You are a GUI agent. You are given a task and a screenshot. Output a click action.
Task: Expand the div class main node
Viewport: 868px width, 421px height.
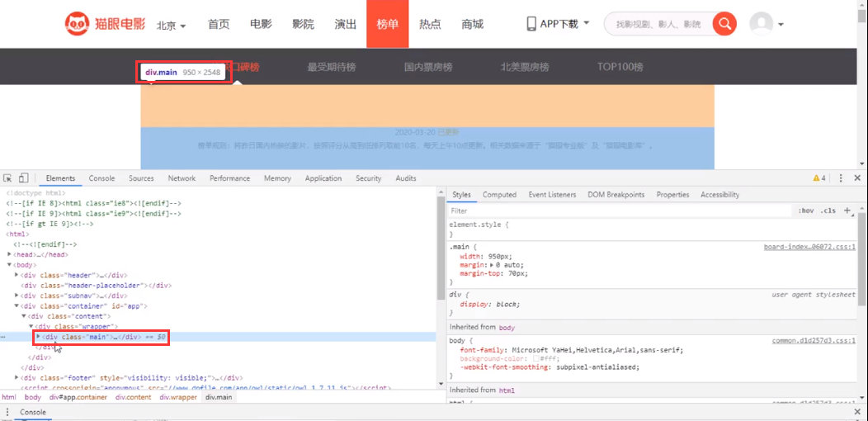click(38, 337)
